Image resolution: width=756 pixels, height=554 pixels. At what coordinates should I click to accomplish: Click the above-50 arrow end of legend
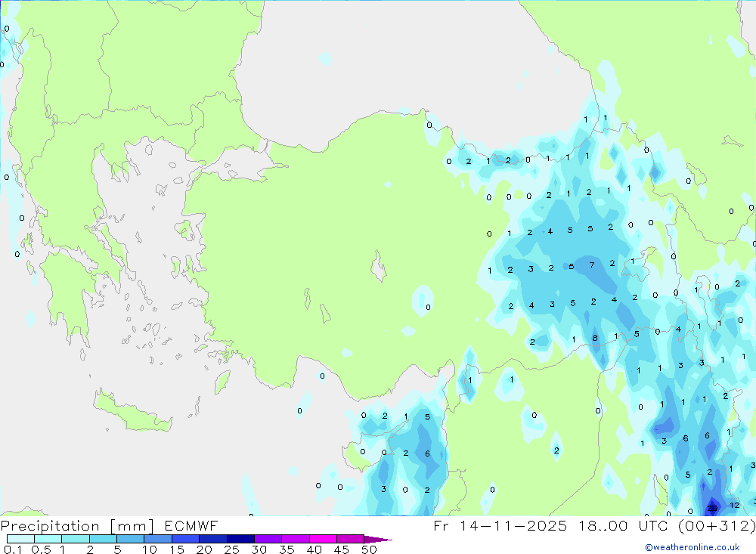tap(378, 539)
